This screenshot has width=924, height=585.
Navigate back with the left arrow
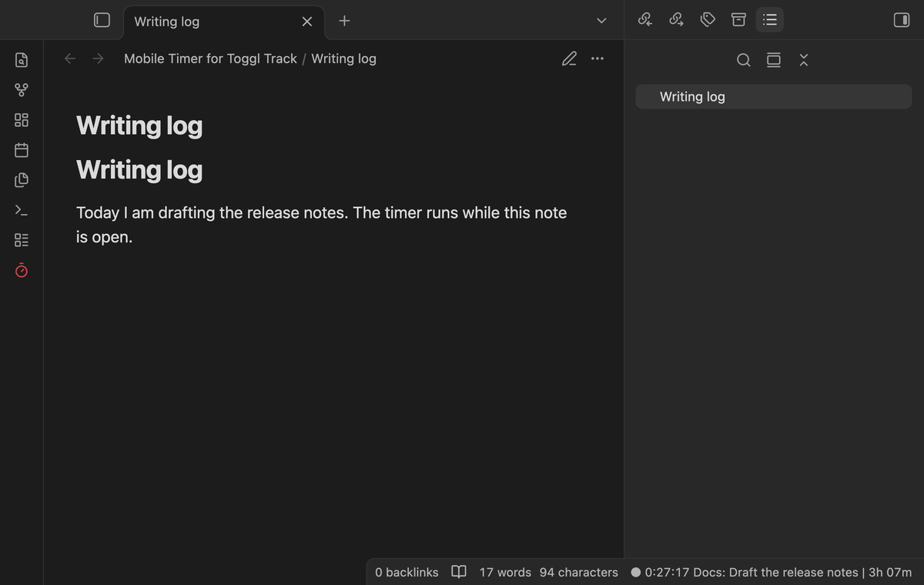[x=70, y=58]
